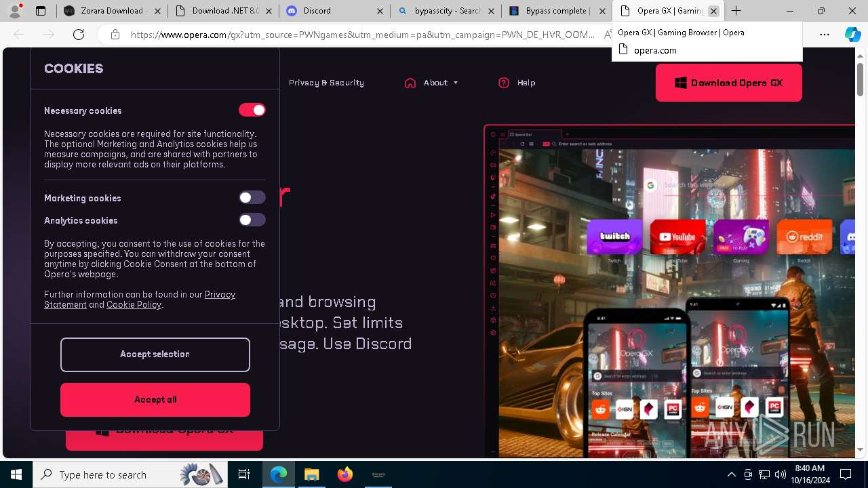The height and width of the screenshot is (488, 868).
Task: Open the Help page
Action: coord(517,83)
